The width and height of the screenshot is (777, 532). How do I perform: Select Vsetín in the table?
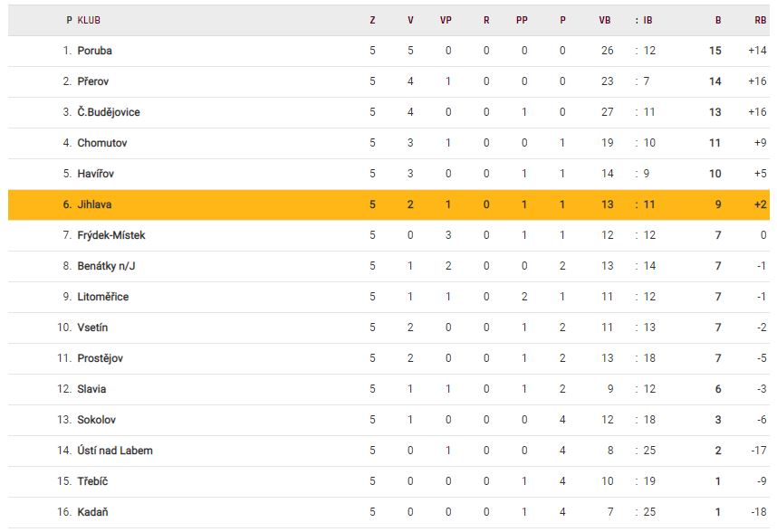(92, 328)
